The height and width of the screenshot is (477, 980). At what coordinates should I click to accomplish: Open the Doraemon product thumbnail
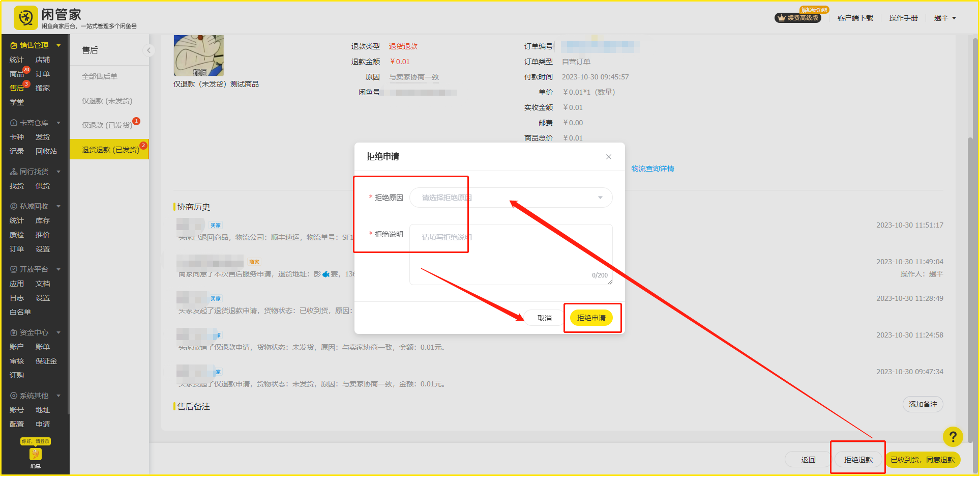tap(199, 55)
